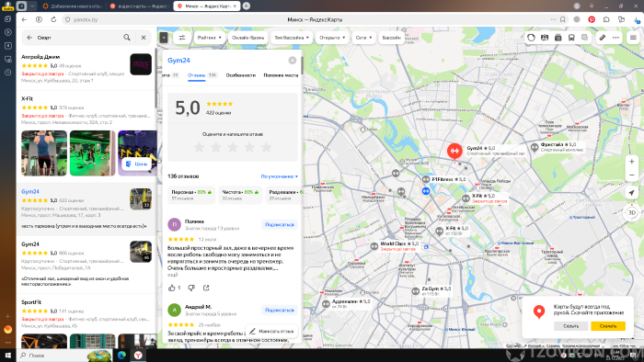
Task: Dislike Полина's review with thumbs down
Action: click(x=191, y=288)
